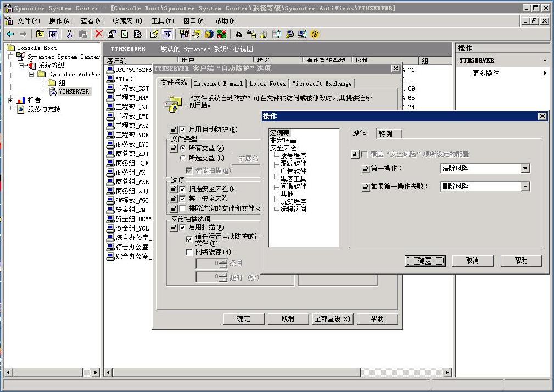Viewport: 554px width, 392px height.
Task: Open the 收藏夹(O) menu
Action: (127, 21)
